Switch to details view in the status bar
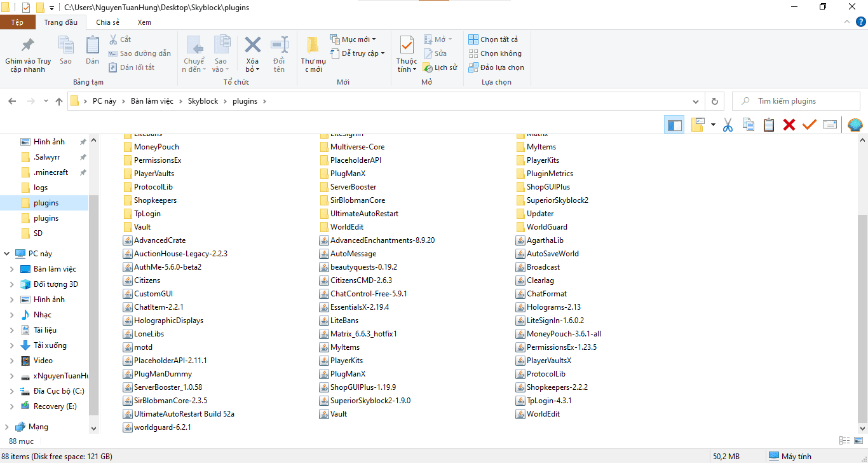Image resolution: width=868 pixels, height=463 pixels. pos(844,440)
